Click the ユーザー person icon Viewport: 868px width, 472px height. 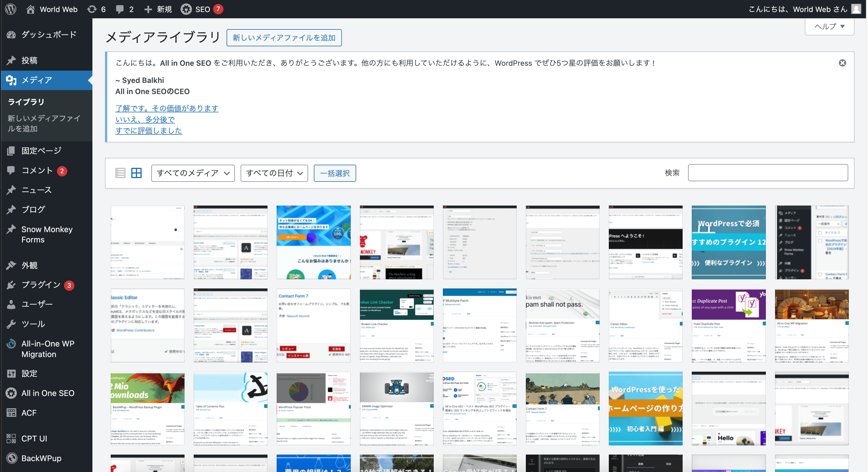[11, 304]
